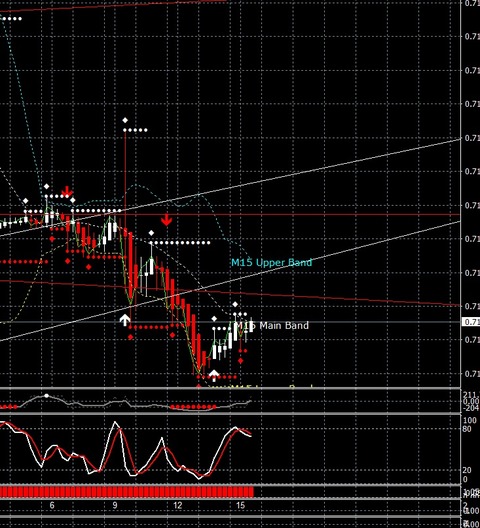Click the 6 hour label on time axis
Screen dimensions: 480x528
(52, 505)
